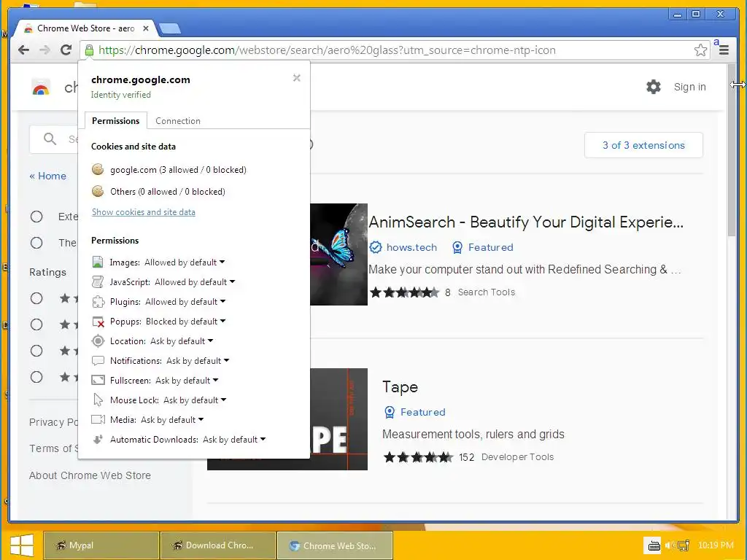747x560 pixels.
Task: Open Media Ask by default dropdown
Action: pos(172,420)
